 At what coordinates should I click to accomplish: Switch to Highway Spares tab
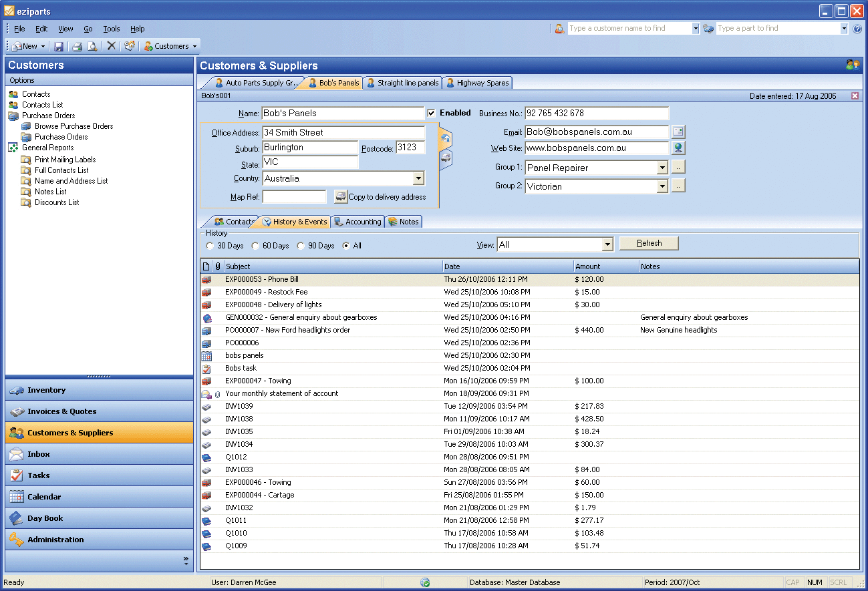pyautogui.click(x=477, y=83)
